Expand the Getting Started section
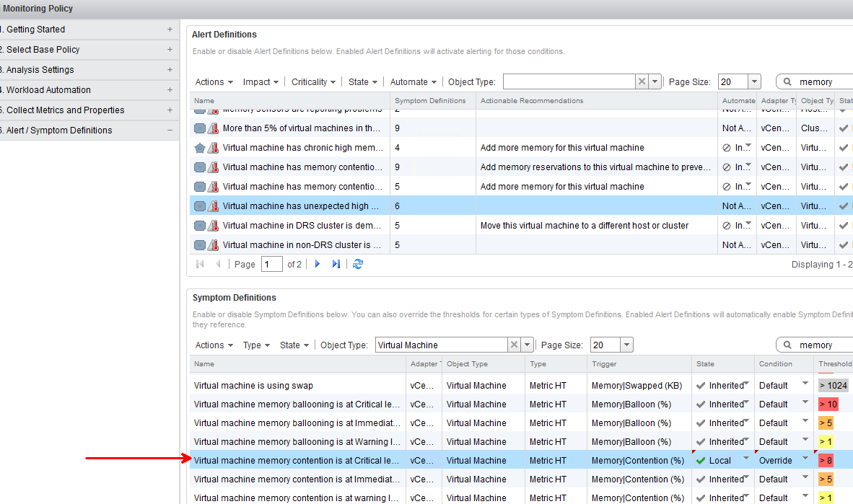Screen dimensions: 853x504 click(170, 30)
